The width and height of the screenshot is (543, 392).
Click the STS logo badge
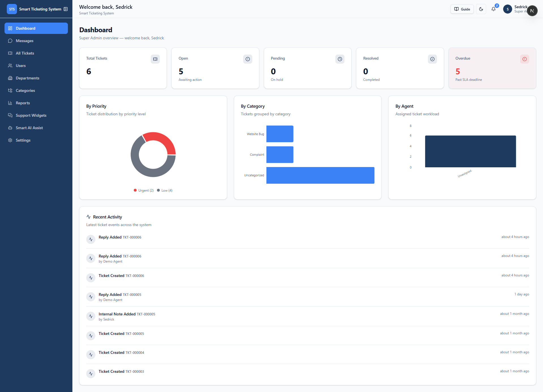pyautogui.click(x=12, y=9)
